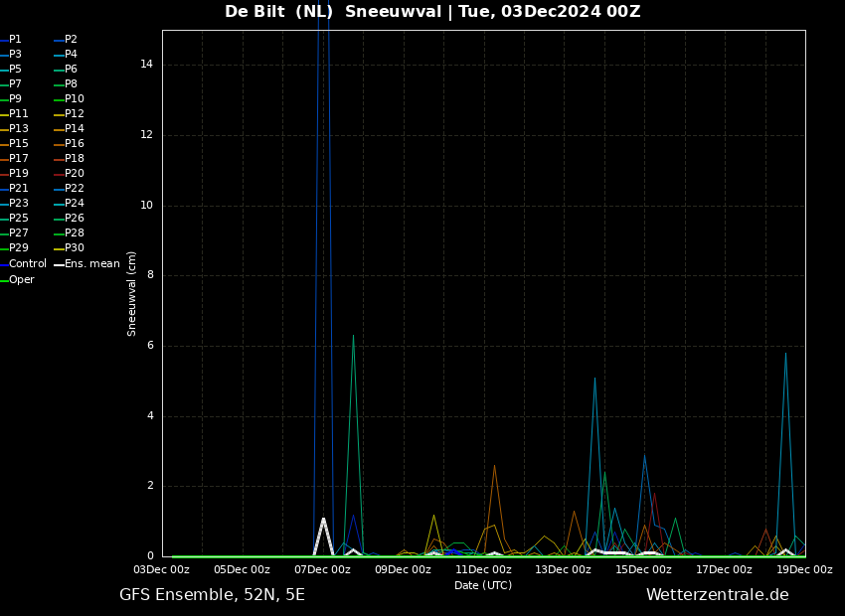The image size is (845, 616).
Task: Select the Control legend entry
Action: tap(23, 264)
